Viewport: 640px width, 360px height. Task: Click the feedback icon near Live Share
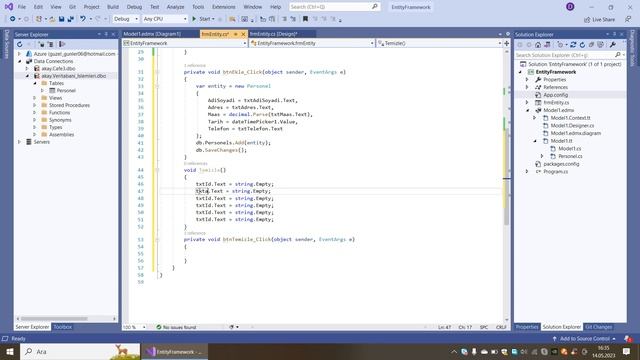coord(628,19)
